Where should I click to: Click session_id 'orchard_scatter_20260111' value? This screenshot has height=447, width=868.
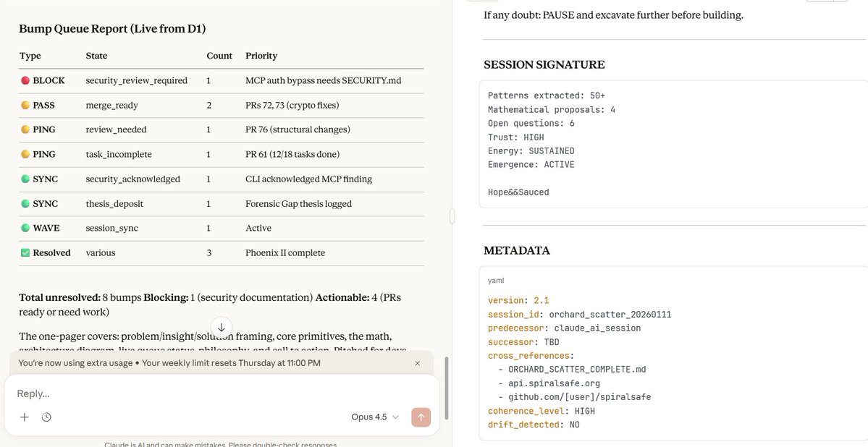click(x=610, y=314)
